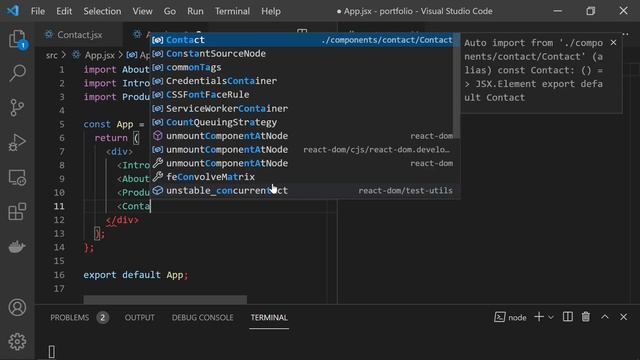Switch to the Output panel tab
This screenshot has height=360, width=640.
(x=140, y=318)
